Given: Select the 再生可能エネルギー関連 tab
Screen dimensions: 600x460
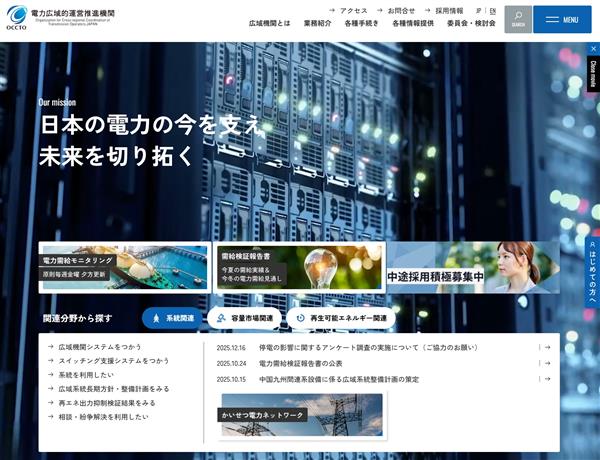Looking at the screenshot, I should pos(341,318).
